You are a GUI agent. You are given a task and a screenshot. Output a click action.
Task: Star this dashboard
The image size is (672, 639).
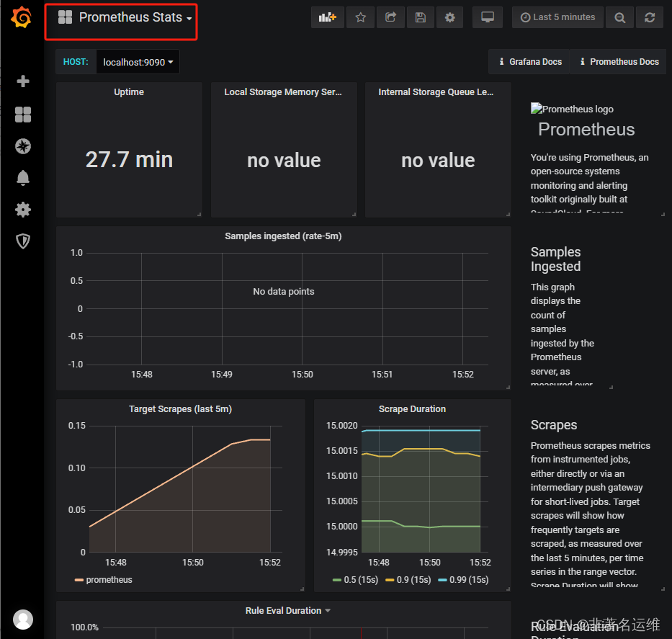click(x=360, y=17)
